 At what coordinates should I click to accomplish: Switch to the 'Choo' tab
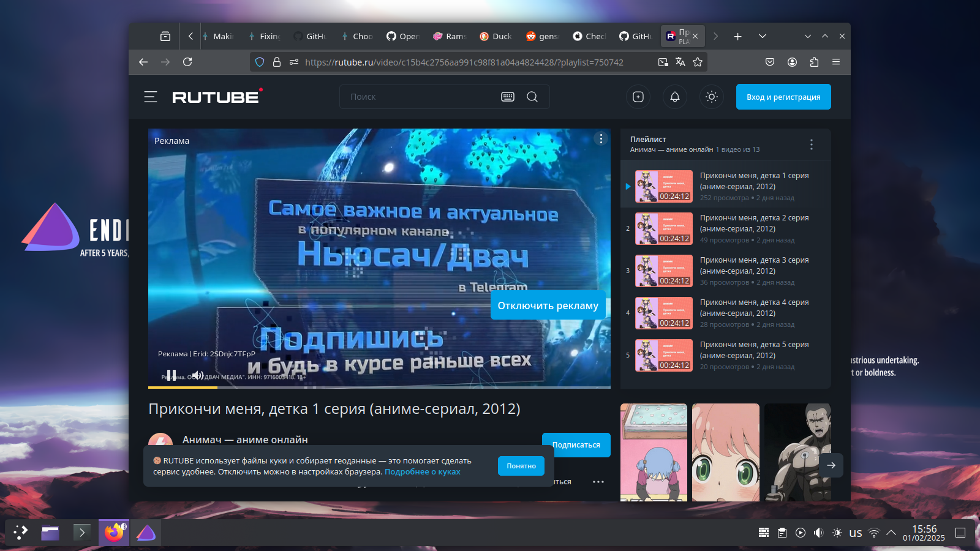point(358,36)
